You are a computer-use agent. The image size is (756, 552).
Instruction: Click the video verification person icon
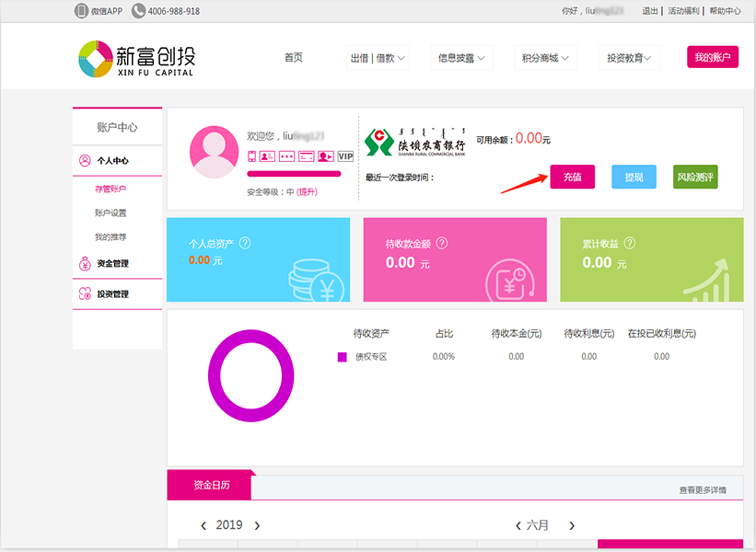pos(326,156)
